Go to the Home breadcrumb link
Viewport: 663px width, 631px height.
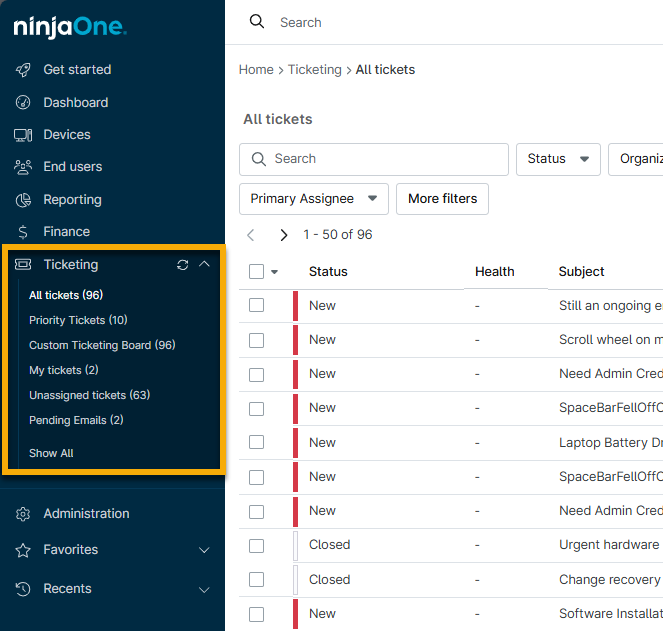point(256,70)
